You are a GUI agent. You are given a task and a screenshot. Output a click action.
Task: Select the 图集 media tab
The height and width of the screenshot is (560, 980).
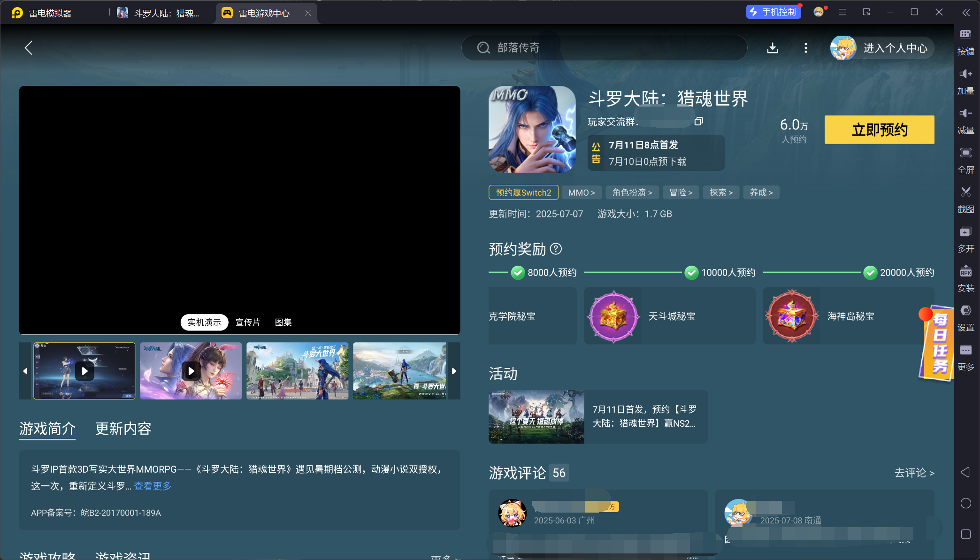[283, 322]
